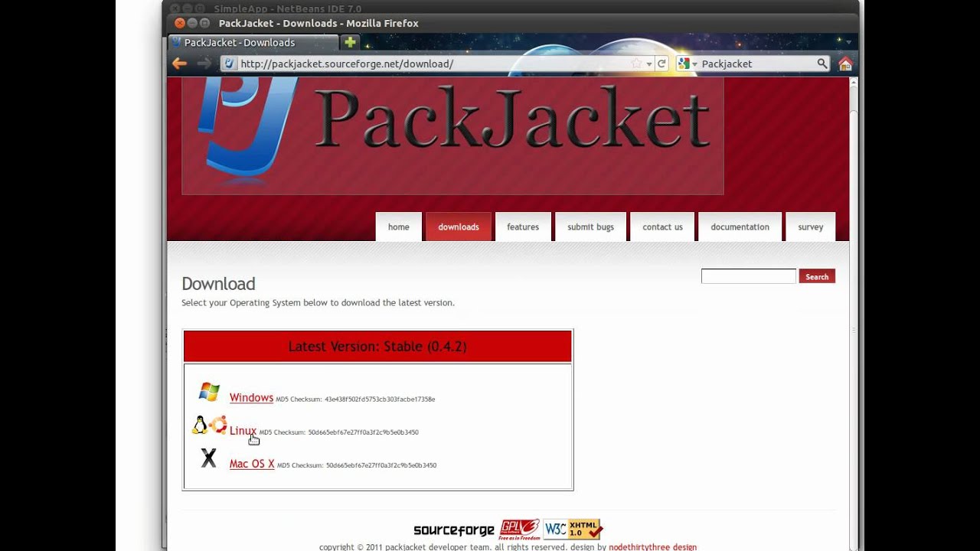This screenshot has height=551, width=980.
Task: Open the Google search engine selector
Action: click(x=686, y=64)
